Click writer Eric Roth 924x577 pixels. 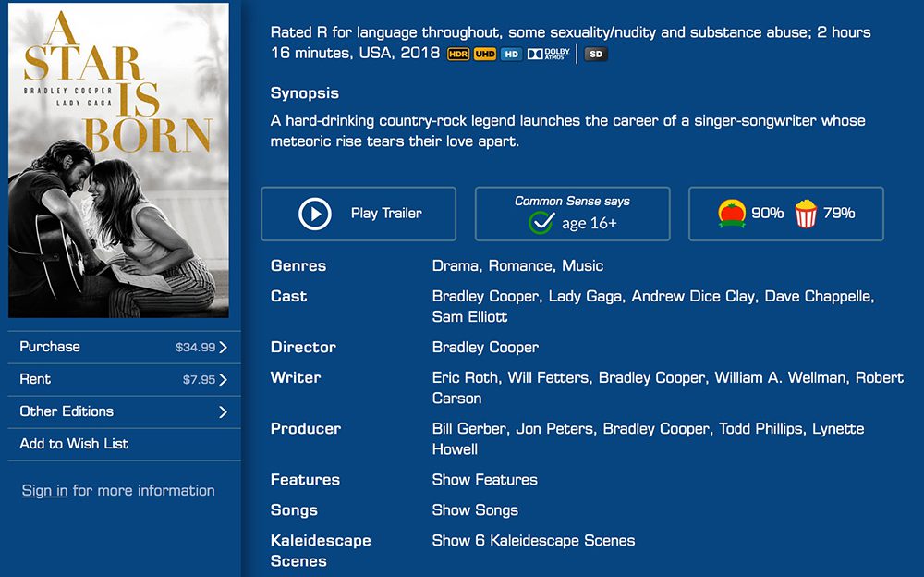tap(465, 377)
